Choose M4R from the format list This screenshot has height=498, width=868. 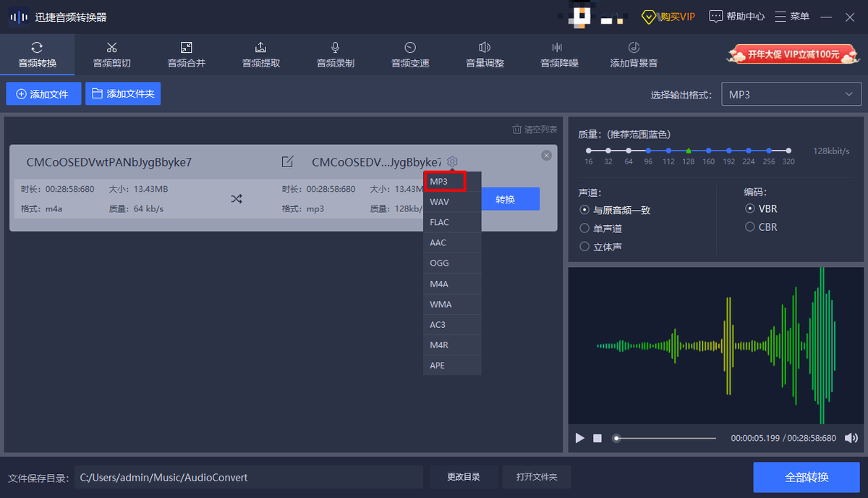click(x=452, y=345)
